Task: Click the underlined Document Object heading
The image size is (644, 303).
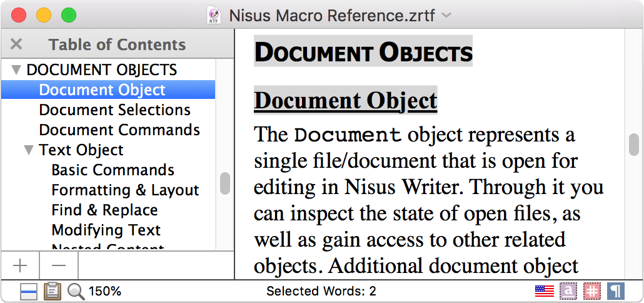Action: click(x=345, y=100)
